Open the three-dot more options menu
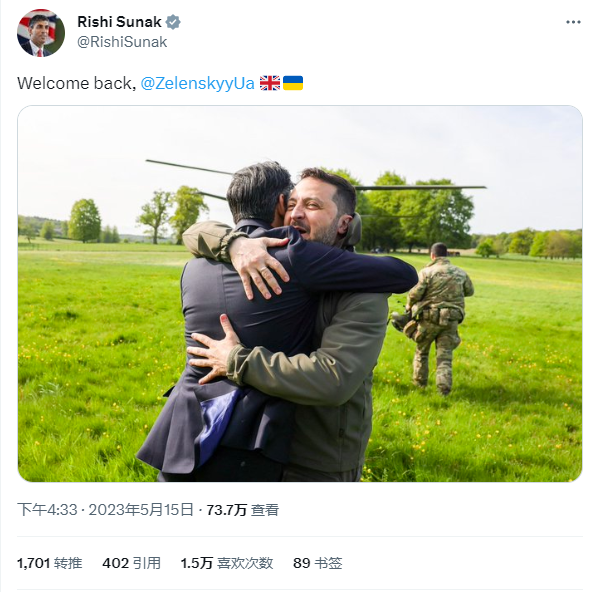Screen dimensions: 592x592 573,22
